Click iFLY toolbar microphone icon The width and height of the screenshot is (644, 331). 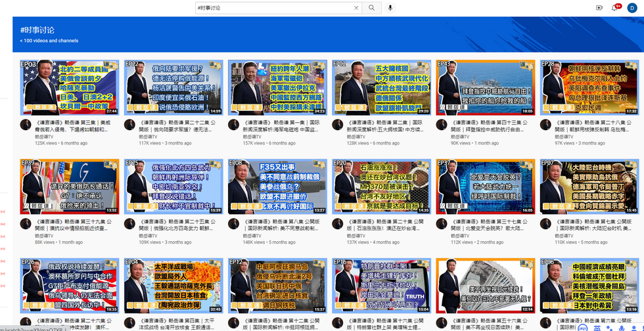(622, 328)
